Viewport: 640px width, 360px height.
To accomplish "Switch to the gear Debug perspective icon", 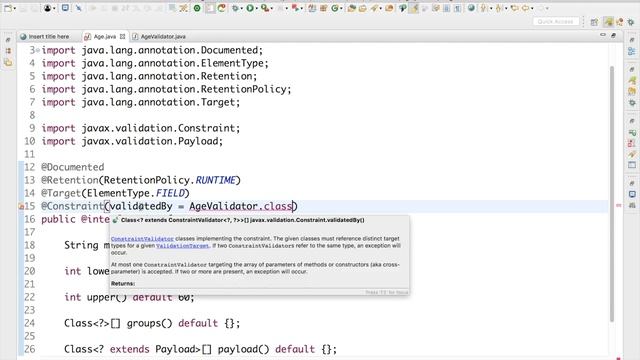I will (631, 22).
